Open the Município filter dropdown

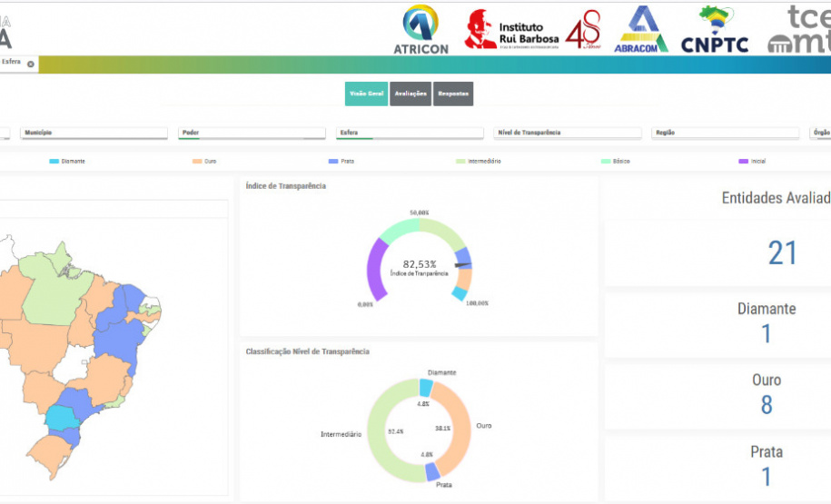[x=94, y=133]
